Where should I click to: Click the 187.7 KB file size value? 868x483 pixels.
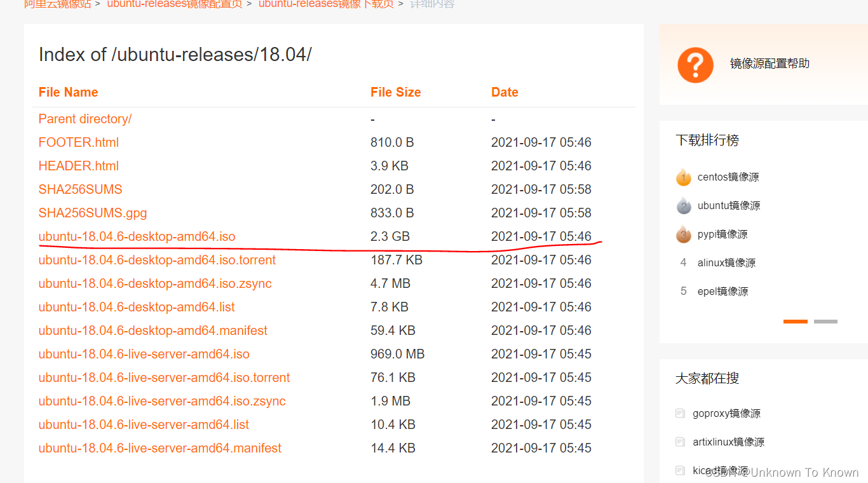coord(397,260)
